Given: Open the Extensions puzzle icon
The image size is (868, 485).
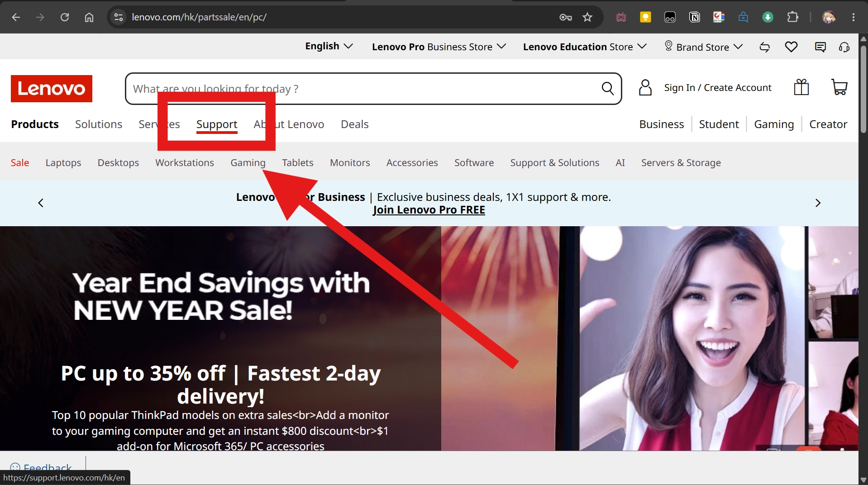Looking at the screenshot, I should pyautogui.click(x=792, y=17).
